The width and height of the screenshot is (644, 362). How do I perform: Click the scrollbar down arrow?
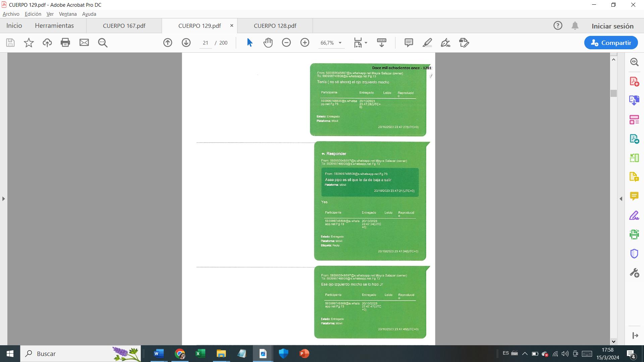tap(613, 342)
